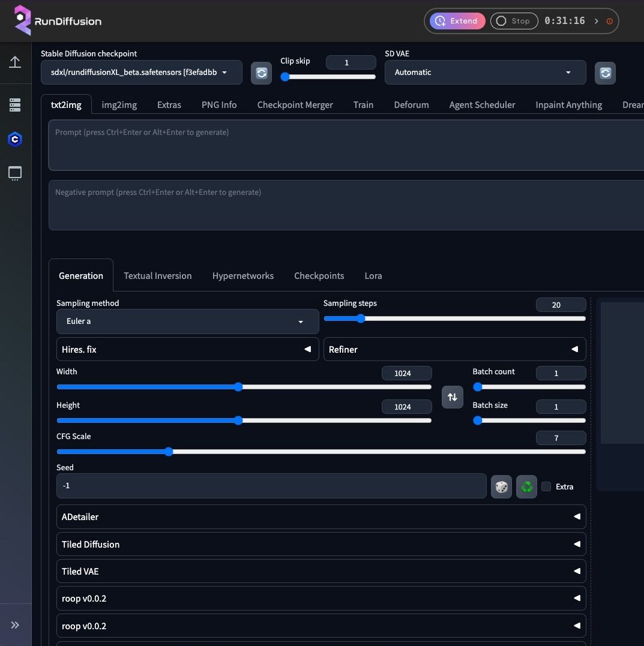Viewport: 644px width, 646px height.
Task: Open the server list sidebar icon
Action: point(15,105)
